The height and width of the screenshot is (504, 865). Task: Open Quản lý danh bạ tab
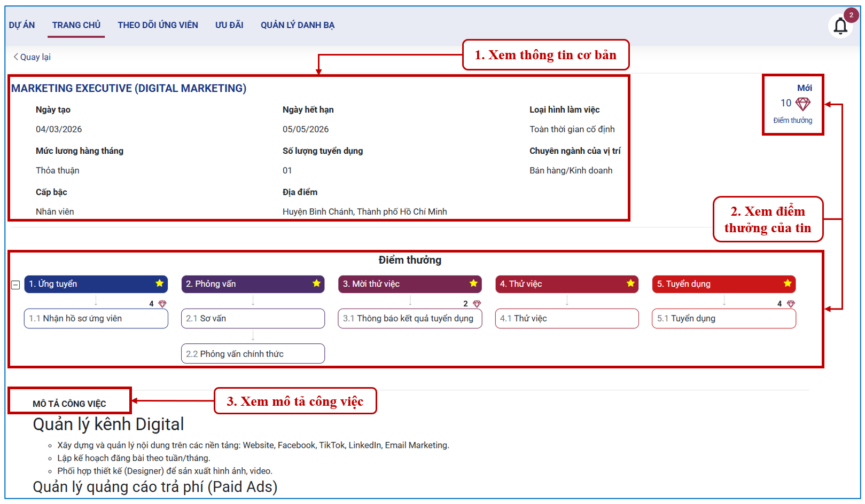pos(297,25)
